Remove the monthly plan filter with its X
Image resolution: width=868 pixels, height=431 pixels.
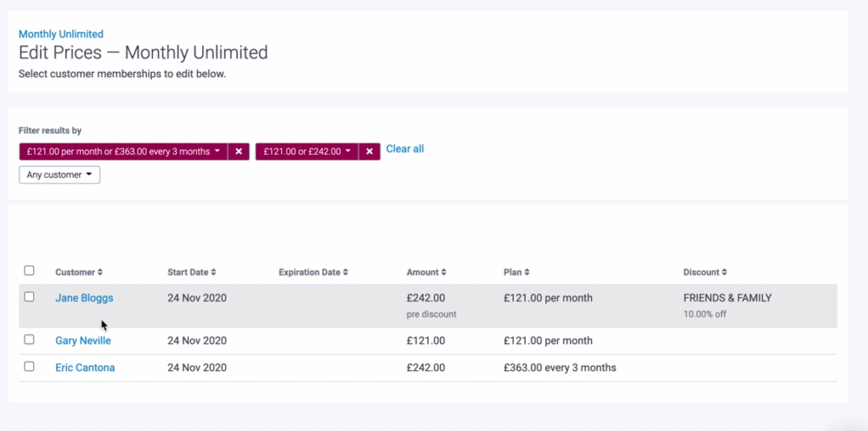coord(239,151)
